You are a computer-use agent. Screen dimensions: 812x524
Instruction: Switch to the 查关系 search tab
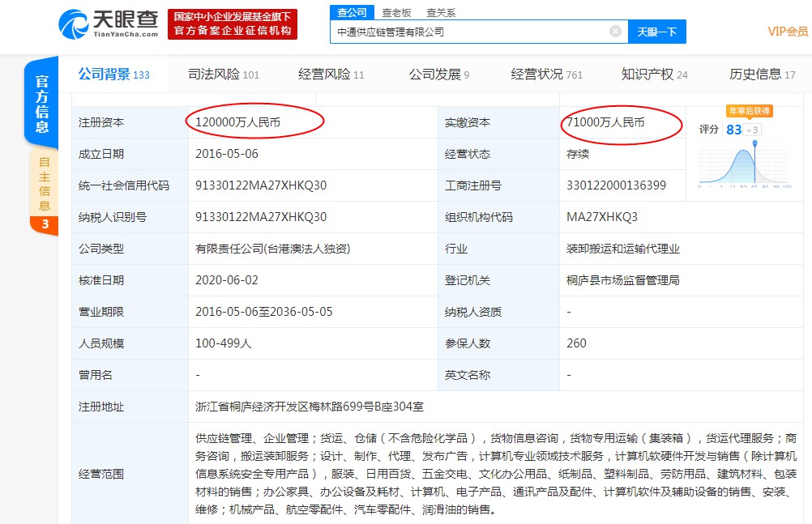pos(441,12)
